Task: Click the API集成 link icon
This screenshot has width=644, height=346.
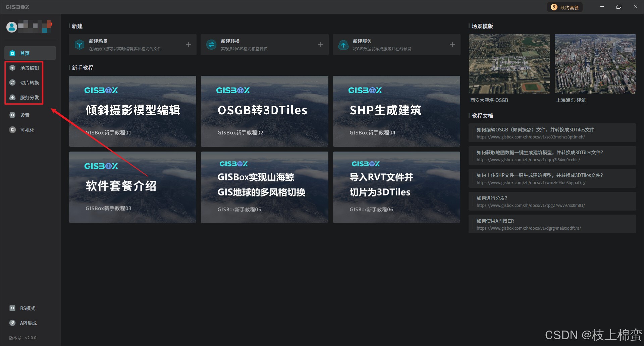Action: [x=12, y=323]
